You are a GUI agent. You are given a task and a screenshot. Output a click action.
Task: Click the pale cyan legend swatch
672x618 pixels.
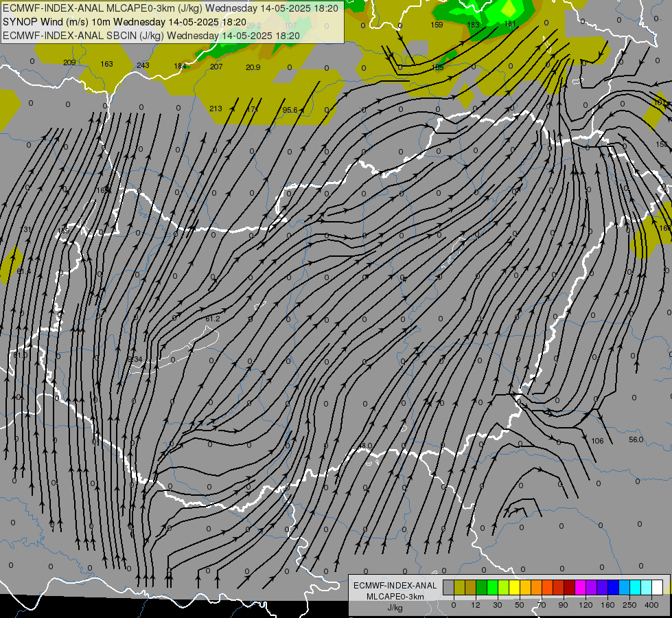click(x=647, y=587)
